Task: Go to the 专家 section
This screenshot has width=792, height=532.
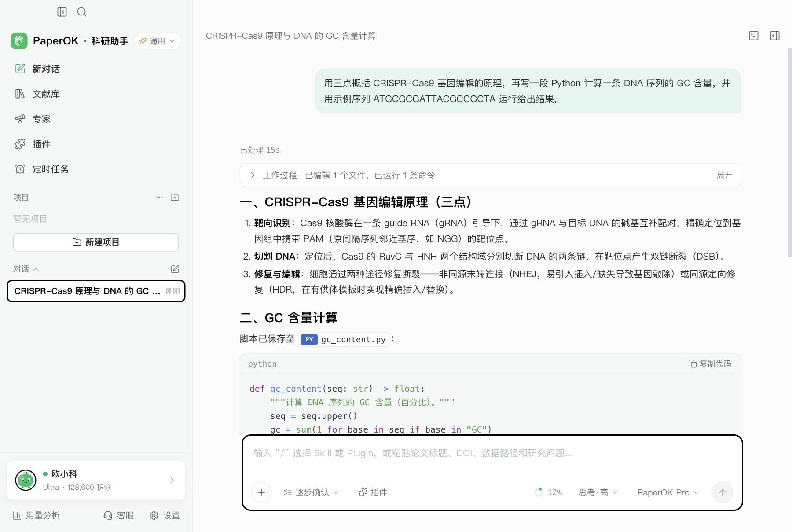Action: 96,119
